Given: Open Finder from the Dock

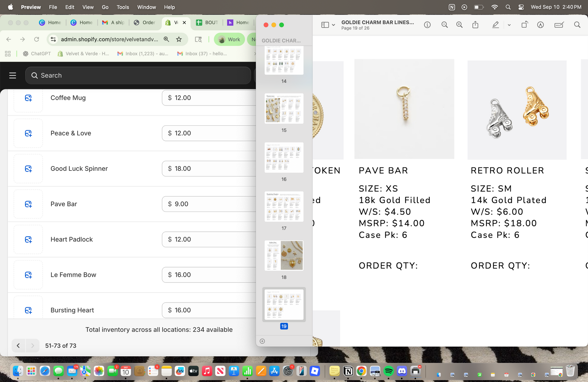Looking at the screenshot, I should point(18,371).
